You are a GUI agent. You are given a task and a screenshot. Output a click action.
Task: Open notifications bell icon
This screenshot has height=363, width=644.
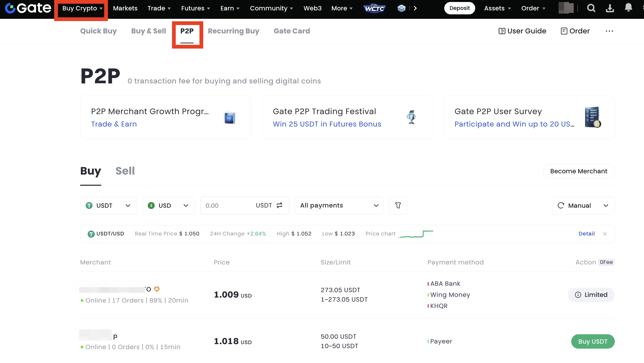[628, 8]
